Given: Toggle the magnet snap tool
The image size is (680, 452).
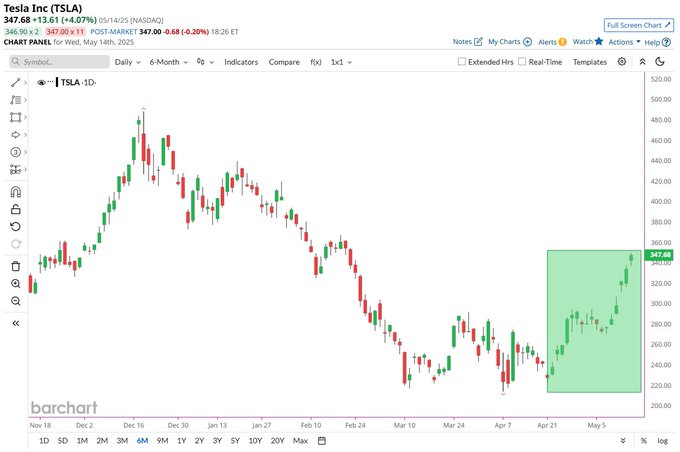Looking at the screenshot, I should [x=16, y=192].
